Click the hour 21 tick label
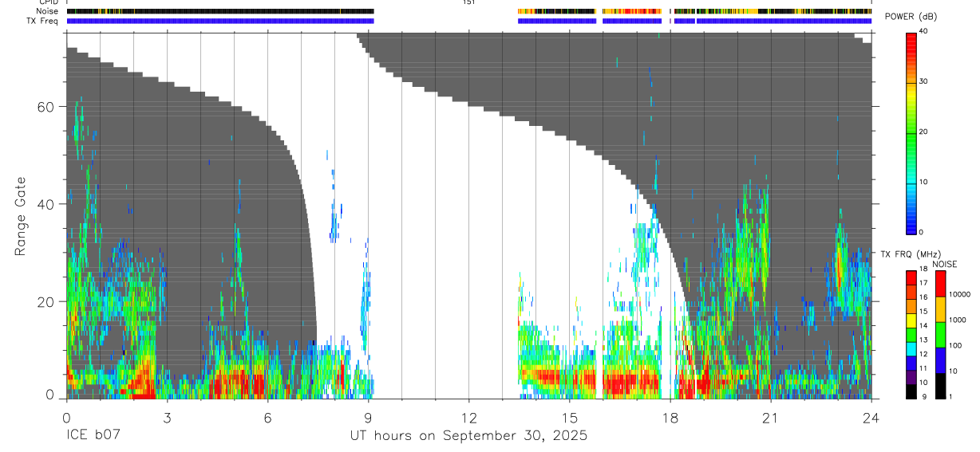 (x=770, y=416)
